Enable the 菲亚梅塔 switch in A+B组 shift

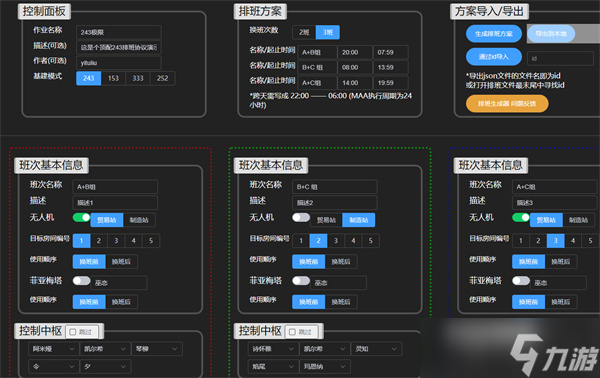tap(81, 280)
